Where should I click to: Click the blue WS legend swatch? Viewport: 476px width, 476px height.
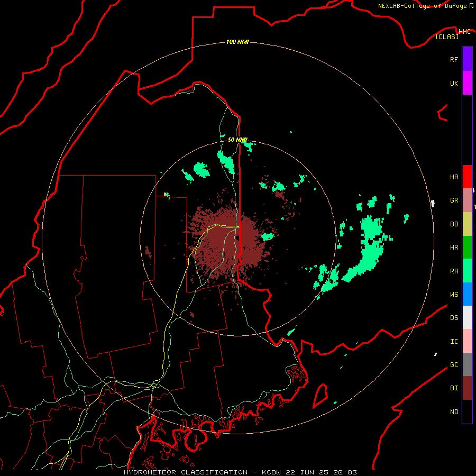(x=467, y=294)
